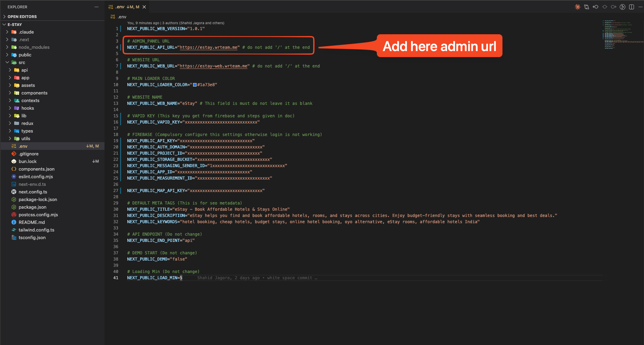Click the NEXT_PUBLIC_END_POINT="api" line
The image size is (644, 345).
tap(161, 240)
